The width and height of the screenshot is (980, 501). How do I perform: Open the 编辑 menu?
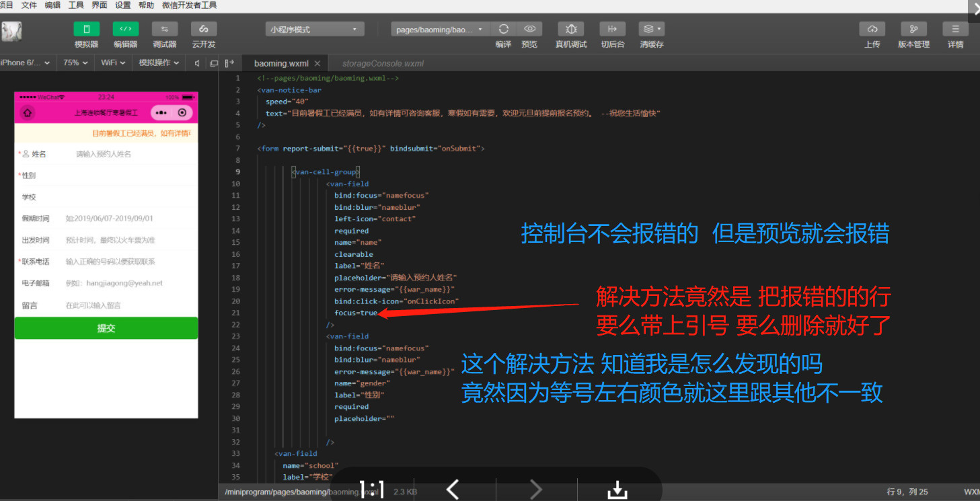coord(52,5)
